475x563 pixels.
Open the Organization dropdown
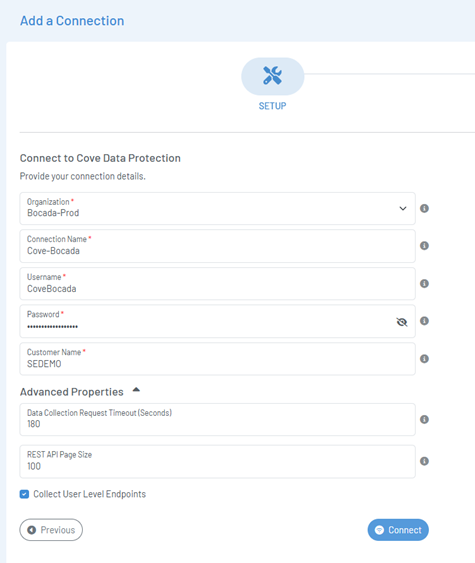[218, 209]
